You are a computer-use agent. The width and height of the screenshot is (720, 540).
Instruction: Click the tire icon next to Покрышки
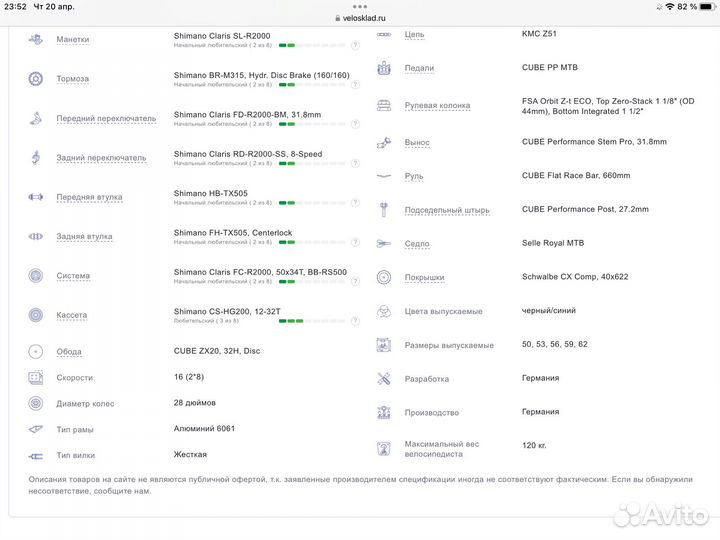coord(384,277)
